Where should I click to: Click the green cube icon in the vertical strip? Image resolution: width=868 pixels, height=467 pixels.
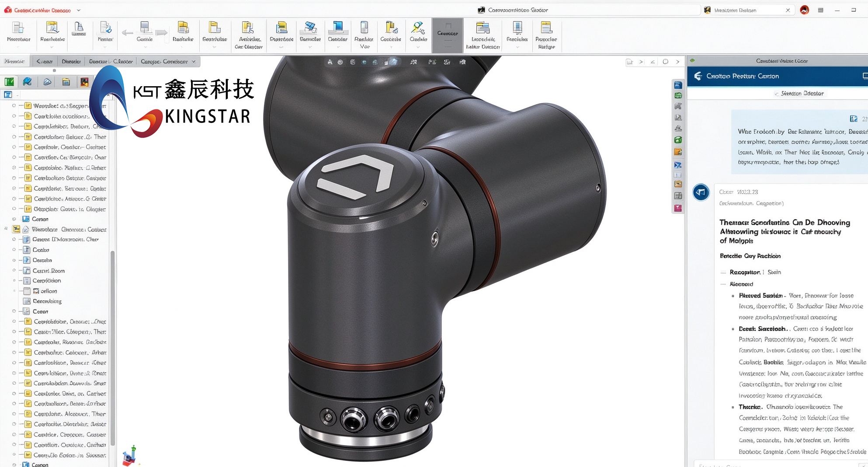tap(678, 140)
